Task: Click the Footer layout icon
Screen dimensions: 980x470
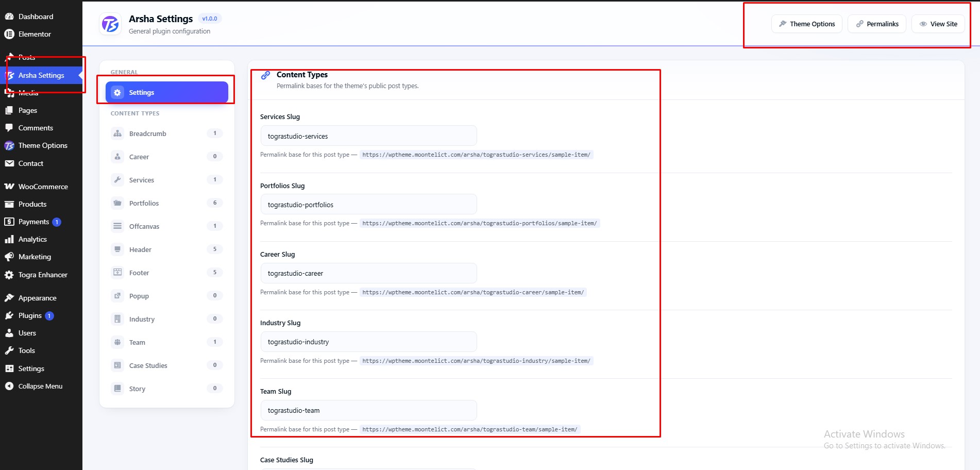Action: point(117,273)
